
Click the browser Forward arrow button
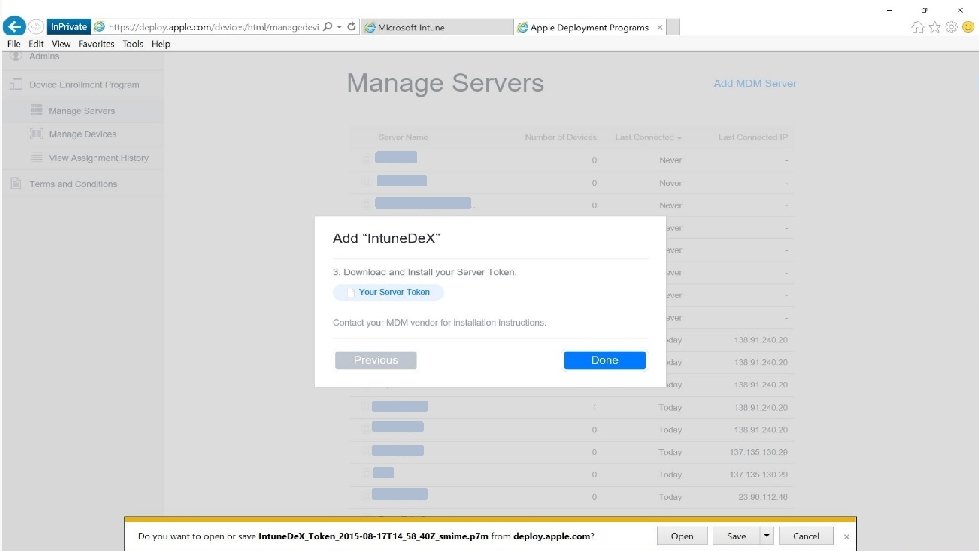coord(36,27)
